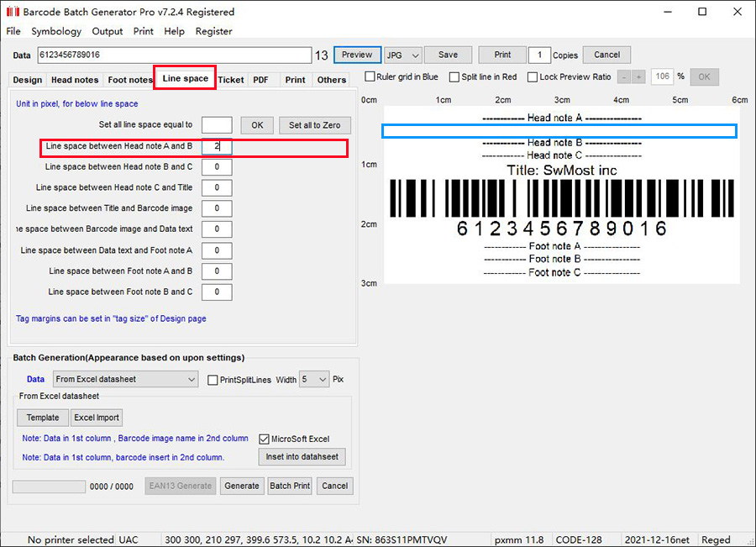Click the Preview button
Screen dimensions: 756x547
click(357, 55)
